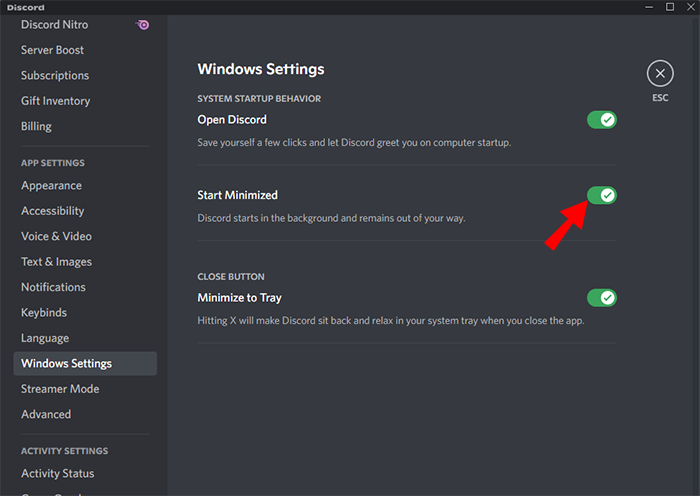700x496 pixels.
Task: Open the Appearance settings page
Action: click(x=52, y=186)
